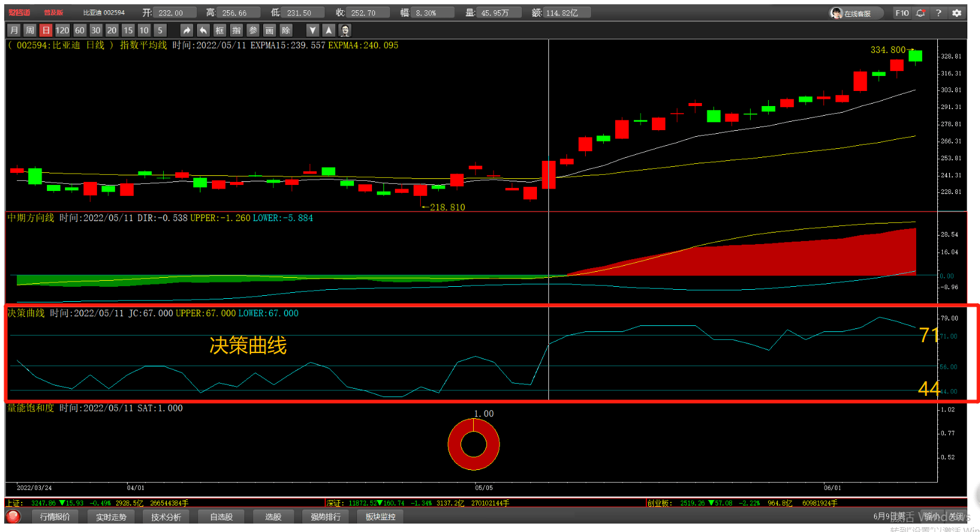Open the 指 indicator selector
This screenshot has width=980, height=532.
click(237, 30)
